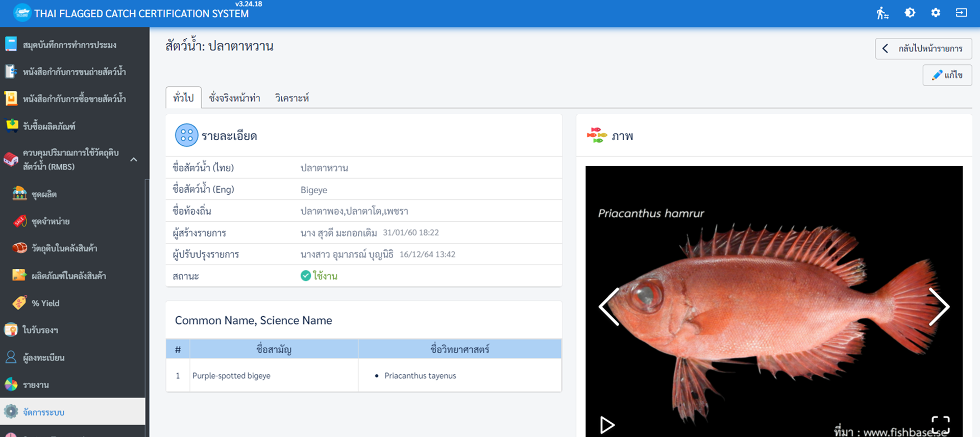The height and width of the screenshot is (437, 980).
Task: Click the จัดการระบบ gear icon
Action: point(11,412)
